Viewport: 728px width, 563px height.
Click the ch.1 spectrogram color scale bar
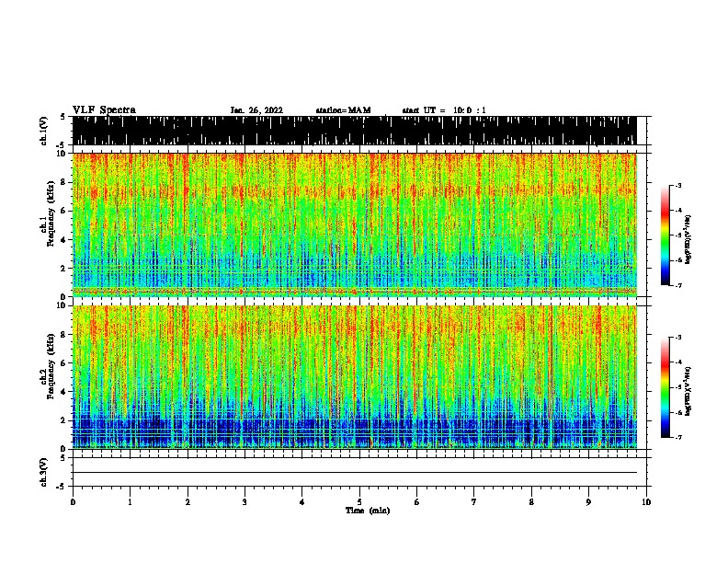tap(665, 236)
